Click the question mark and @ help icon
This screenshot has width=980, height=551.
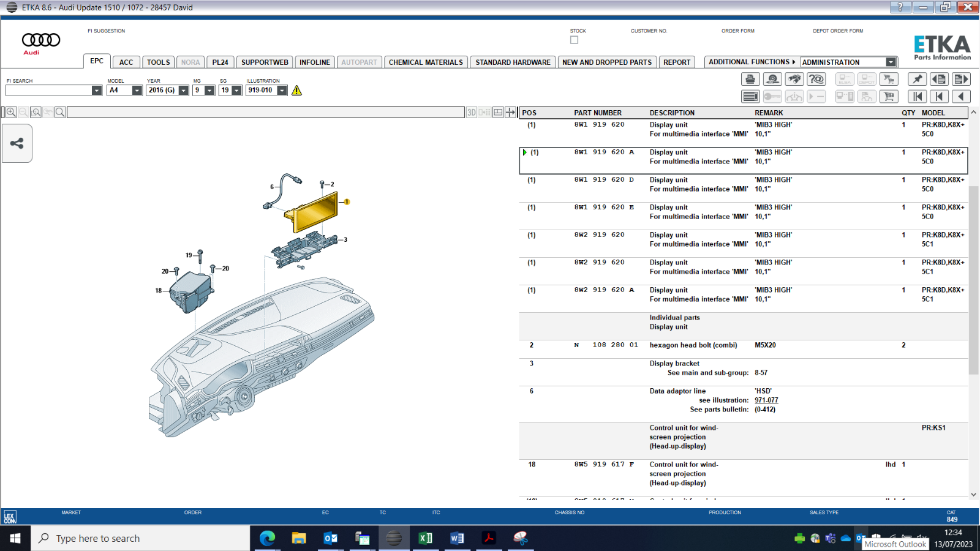[816, 79]
